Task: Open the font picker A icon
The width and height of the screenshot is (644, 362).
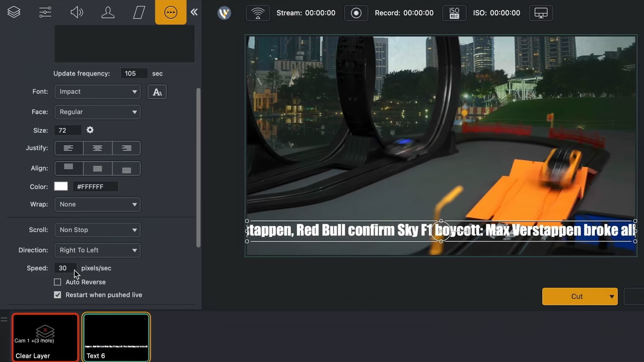Action: click(157, 92)
